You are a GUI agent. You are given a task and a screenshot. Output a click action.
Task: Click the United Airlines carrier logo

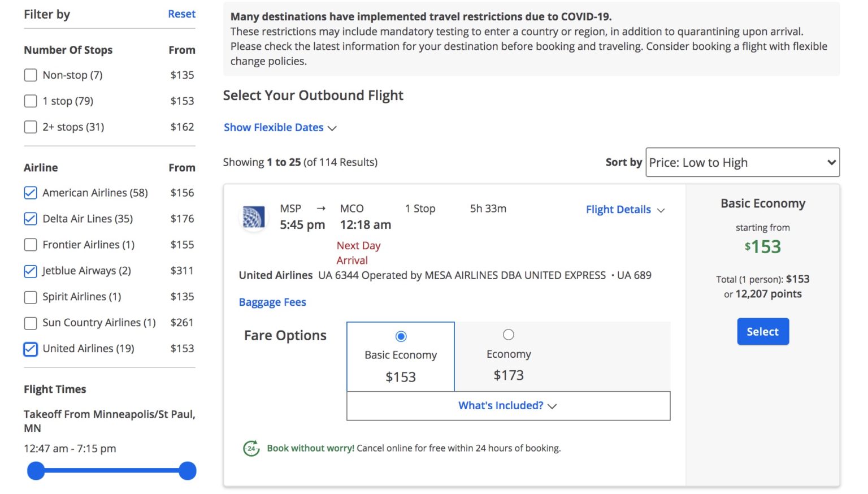pyautogui.click(x=254, y=217)
